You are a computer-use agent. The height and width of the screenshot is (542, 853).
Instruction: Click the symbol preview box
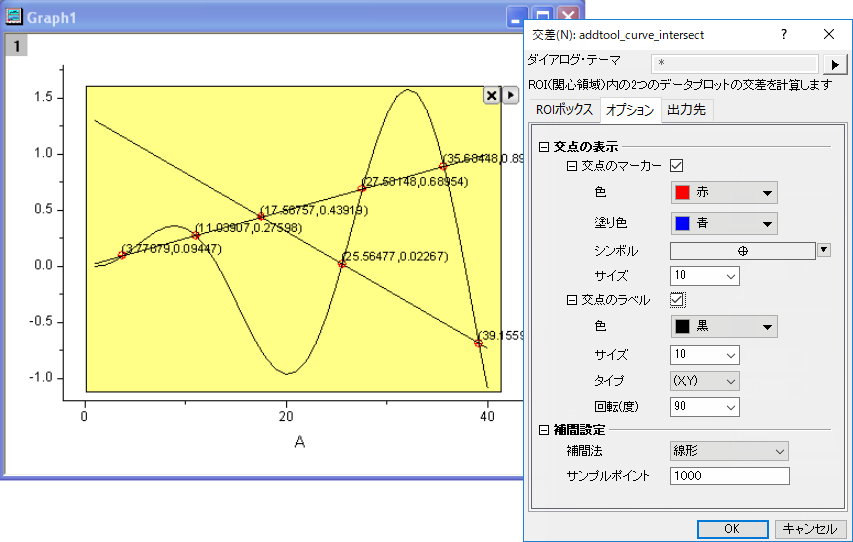point(743,251)
